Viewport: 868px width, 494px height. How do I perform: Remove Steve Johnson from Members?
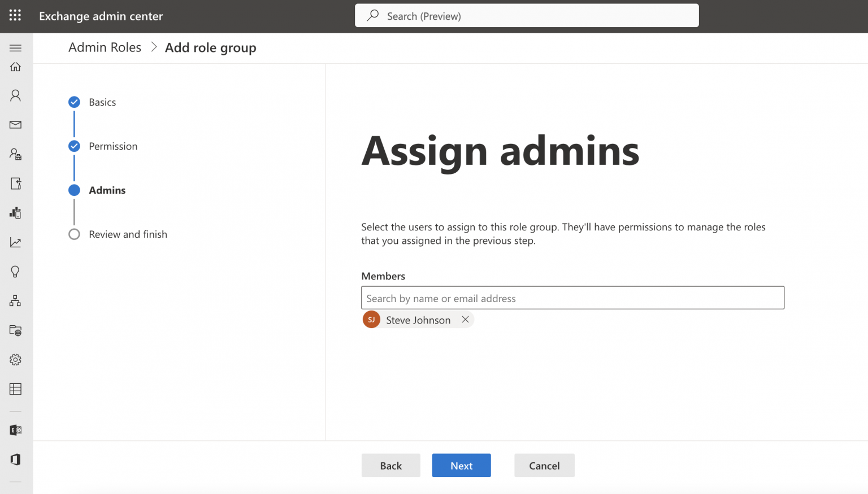click(x=465, y=320)
